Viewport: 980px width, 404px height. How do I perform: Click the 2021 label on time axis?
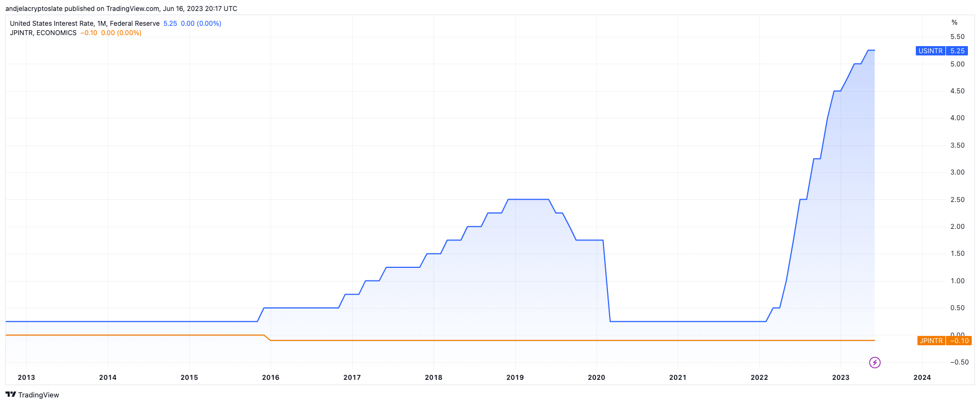678,378
